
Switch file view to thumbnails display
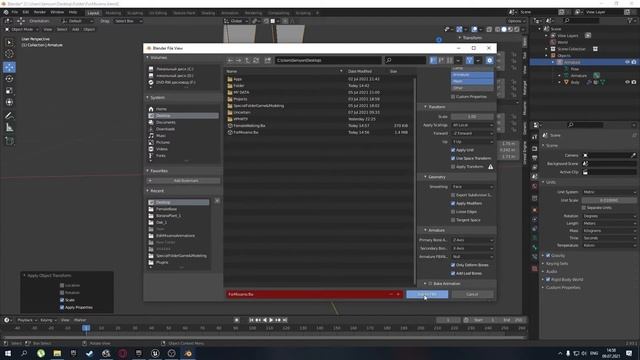coord(449,60)
